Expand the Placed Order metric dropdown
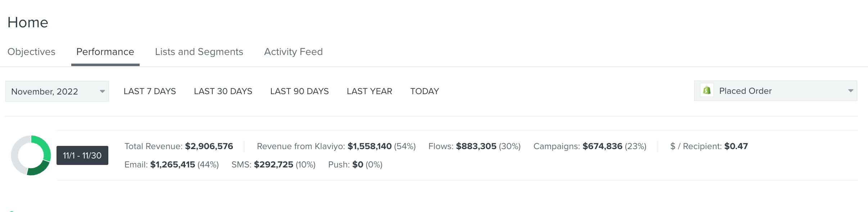 (775, 91)
